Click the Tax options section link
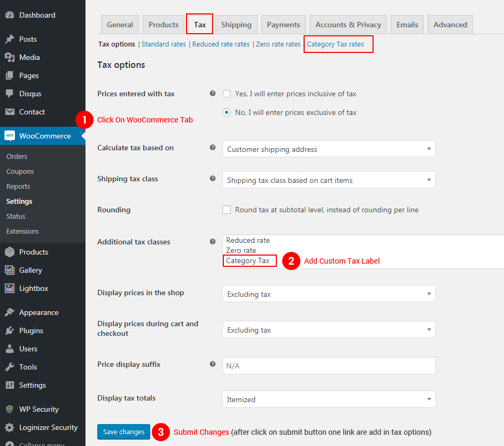 click(x=117, y=44)
